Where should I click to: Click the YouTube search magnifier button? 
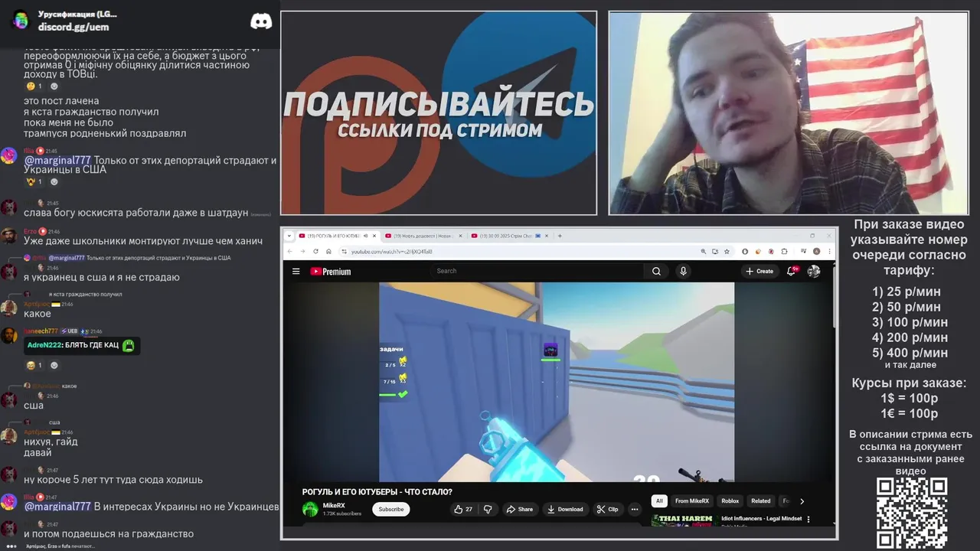[x=656, y=271]
